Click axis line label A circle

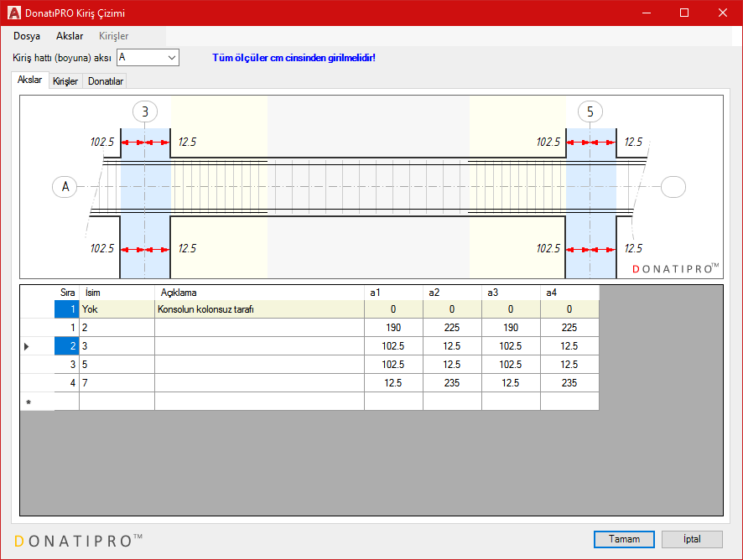click(65, 186)
